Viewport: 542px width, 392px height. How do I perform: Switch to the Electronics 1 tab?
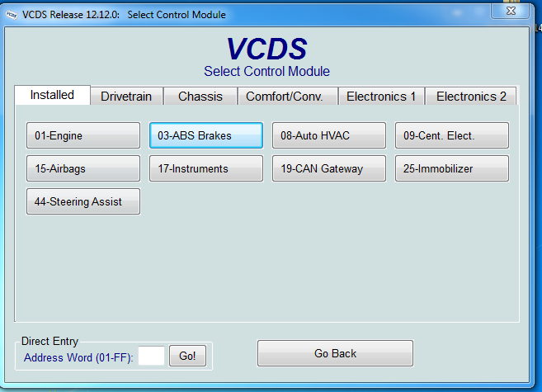tap(381, 97)
